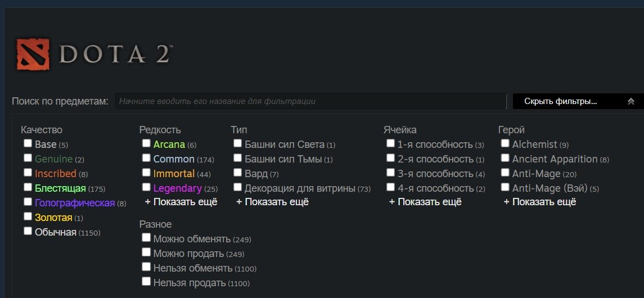Check 2-я способность slot checkbox
The image size is (644, 298).
pyautogui.click(x=390, y=157)
